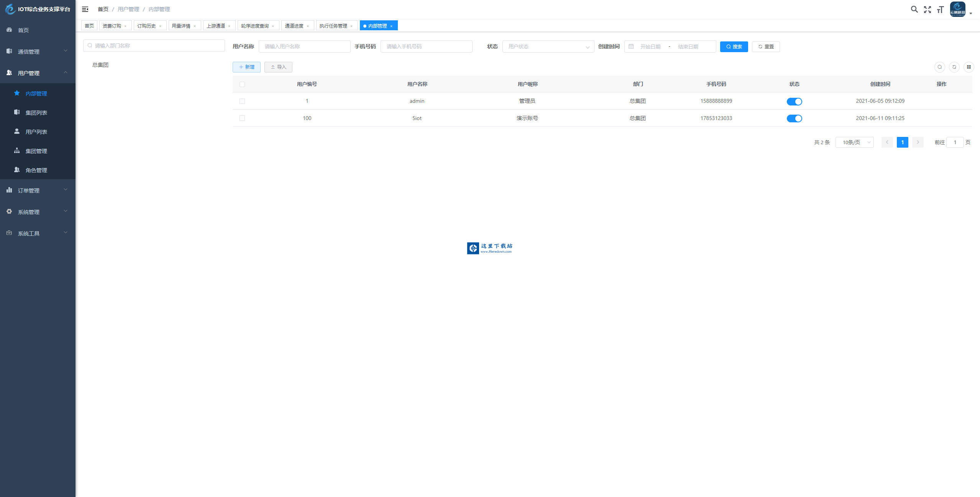
Task: Open 角色管理 in the sidebar
Action: pyautogui.click(x=36, y=170)
